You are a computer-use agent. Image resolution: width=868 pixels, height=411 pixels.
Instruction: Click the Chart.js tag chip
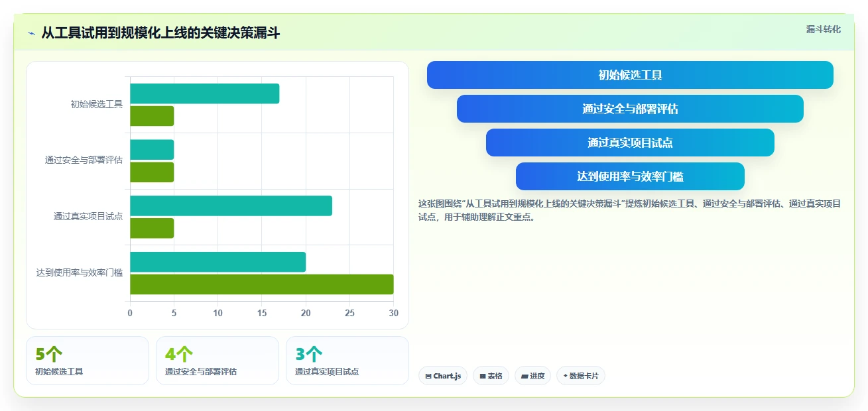(x=442, y=376)
